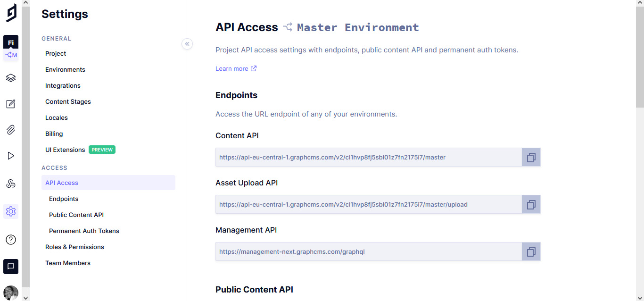Copy the Content API endpoint URL

click(531, 157)
